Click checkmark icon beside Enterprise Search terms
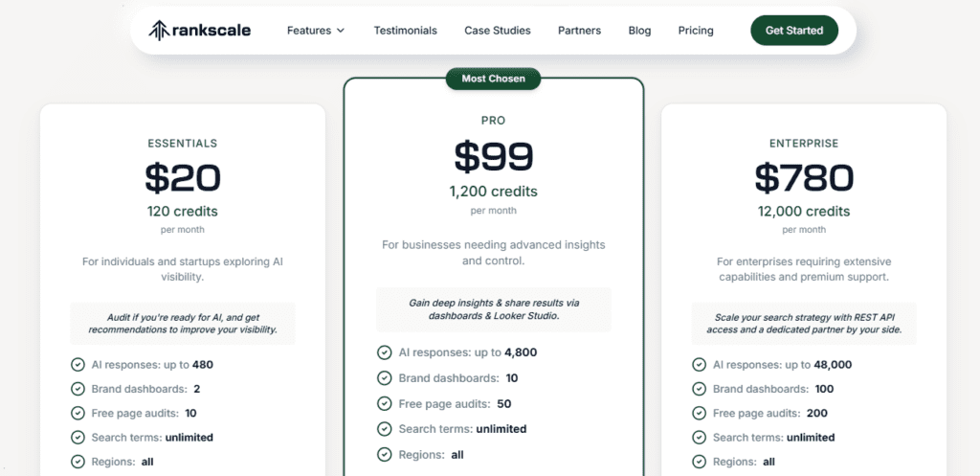Image resolution: width=980 pixels, height=476 pixels. (698, 437)
